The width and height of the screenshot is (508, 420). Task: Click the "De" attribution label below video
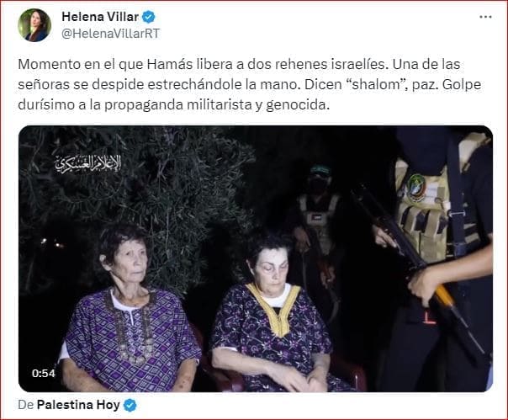pyautogui.click(x=26, y=405)
